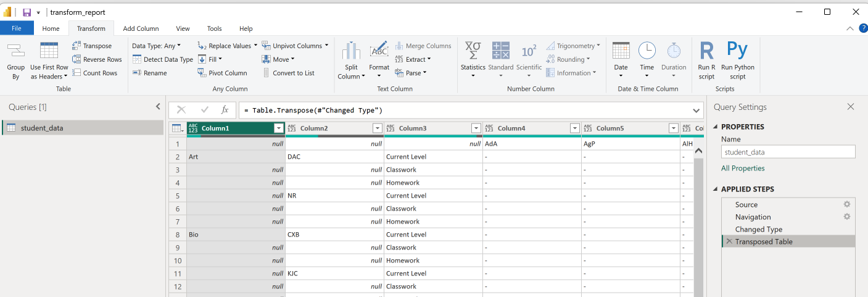Open the Statistics tool
The width and height of the screenshot is (868, 297).
[473, 59]
